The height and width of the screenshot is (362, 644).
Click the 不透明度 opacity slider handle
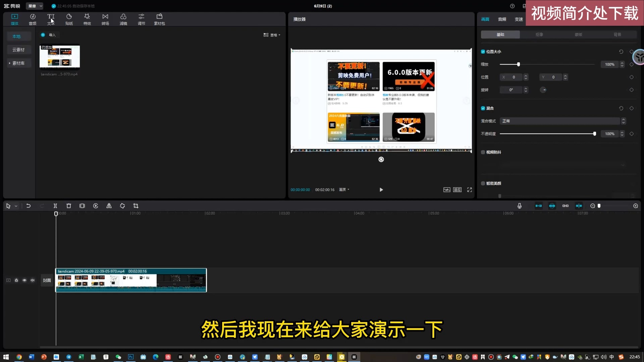594,134
